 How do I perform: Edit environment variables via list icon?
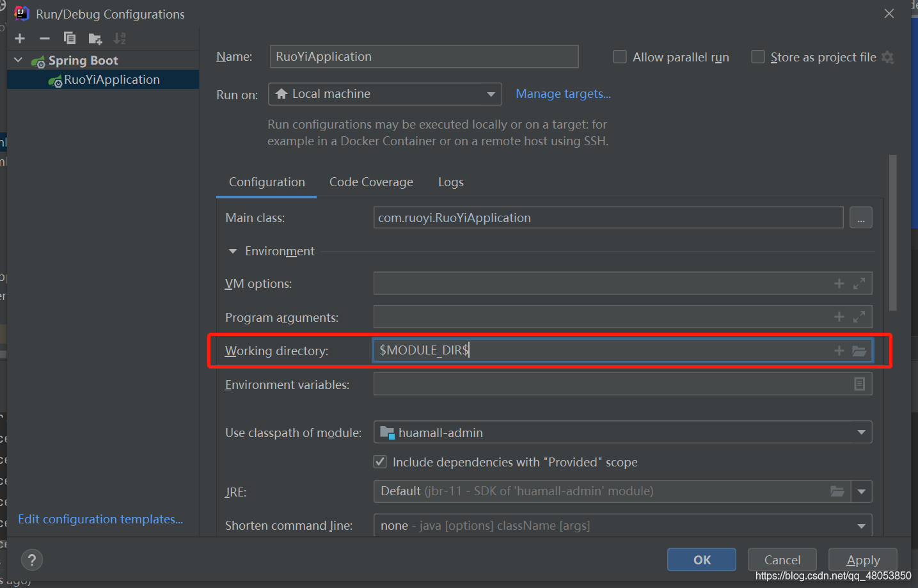point(860,384)
